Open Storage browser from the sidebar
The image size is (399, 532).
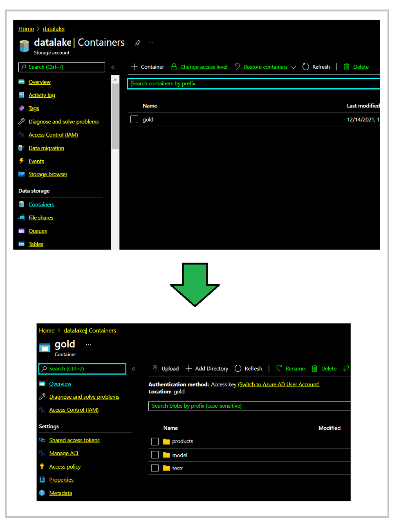tap(48, 174)
